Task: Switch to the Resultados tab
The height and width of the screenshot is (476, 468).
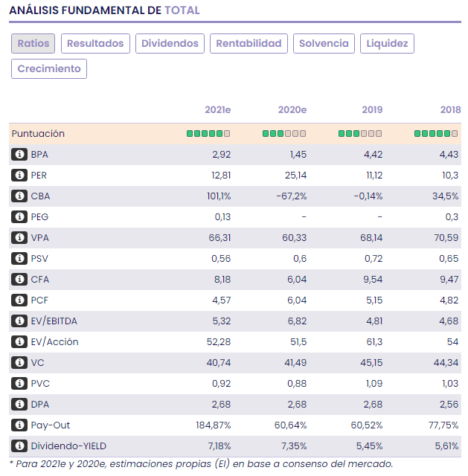Action: point(95,43)
